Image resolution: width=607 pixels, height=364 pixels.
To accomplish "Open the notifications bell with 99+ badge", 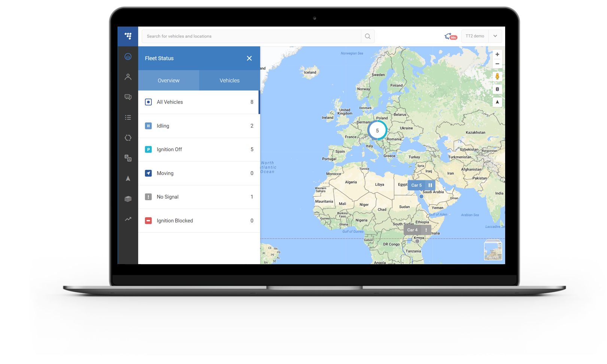I will coord(450,36).
